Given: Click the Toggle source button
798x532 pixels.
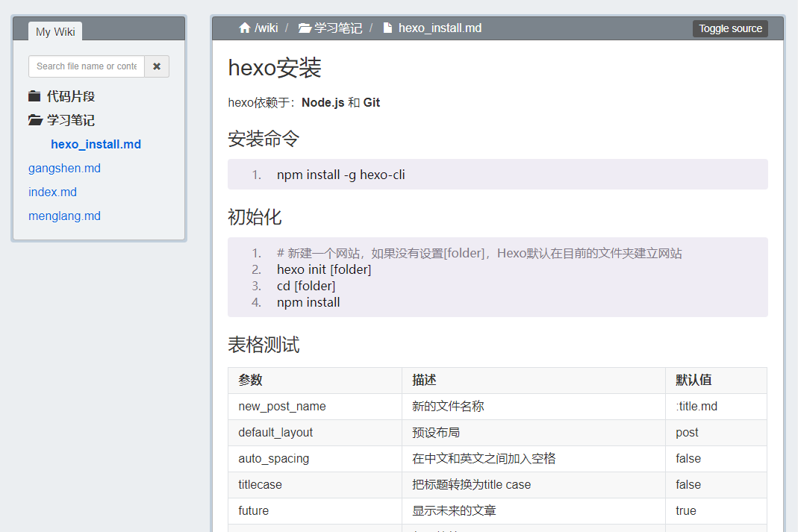Looking at the screenshot, I should [x=730, y=28].
